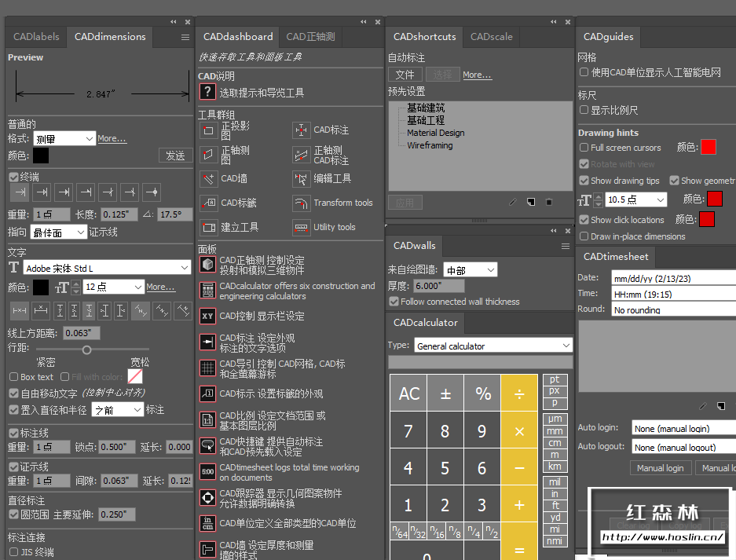Click the Transform tools icon
736x560 pixels.
pos(302,203)
